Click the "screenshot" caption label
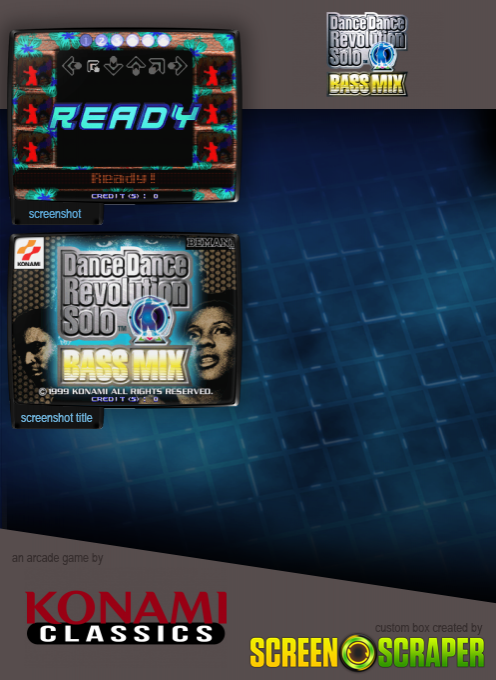The width and height of the screenshot is (496, 680). tap(55, 214)
